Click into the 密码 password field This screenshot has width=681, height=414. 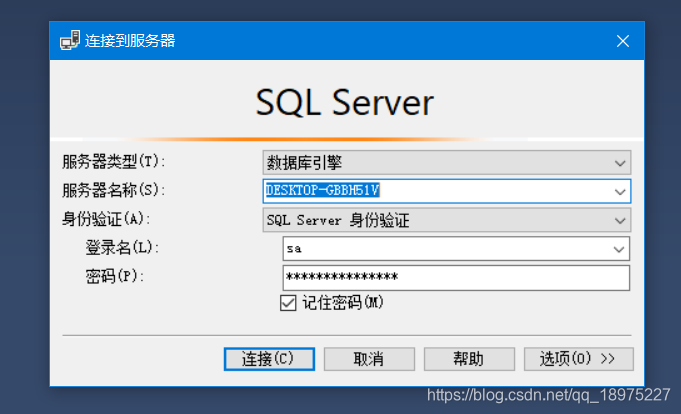point(456,278)
